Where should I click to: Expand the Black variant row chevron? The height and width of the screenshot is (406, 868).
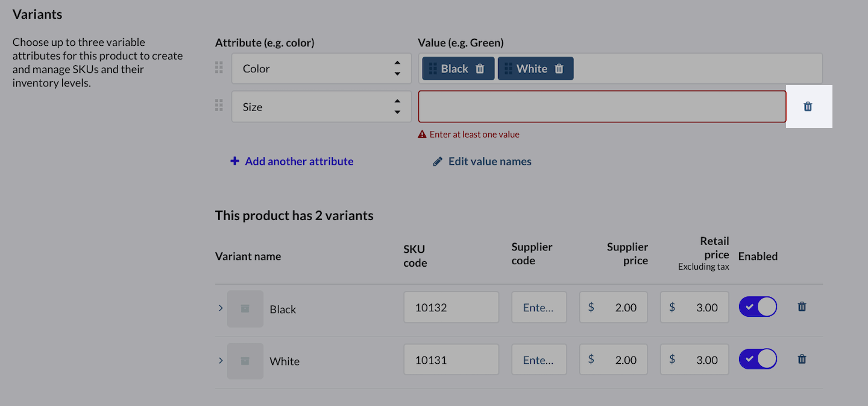pyautogui.click(x=221, y=308)
